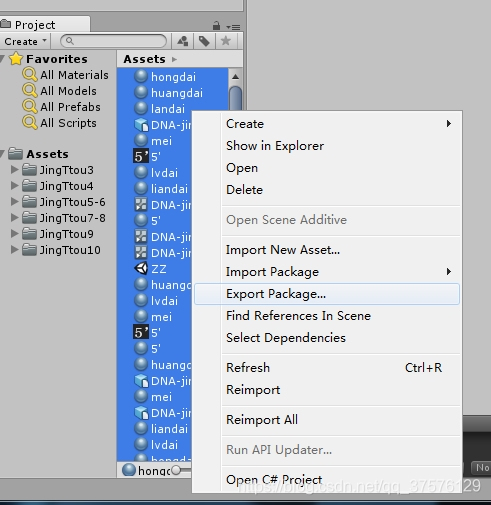Image resolution: width=491 pixels, height=505 pixels.
Task: Expand the JingTtou4 folder arrow
Action: (x=14, y=186)
